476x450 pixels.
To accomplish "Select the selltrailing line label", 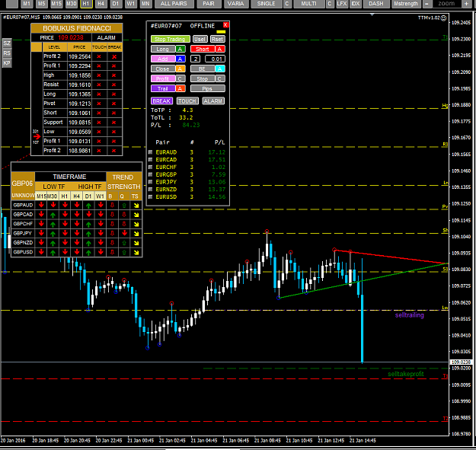I will coord(409,315).
